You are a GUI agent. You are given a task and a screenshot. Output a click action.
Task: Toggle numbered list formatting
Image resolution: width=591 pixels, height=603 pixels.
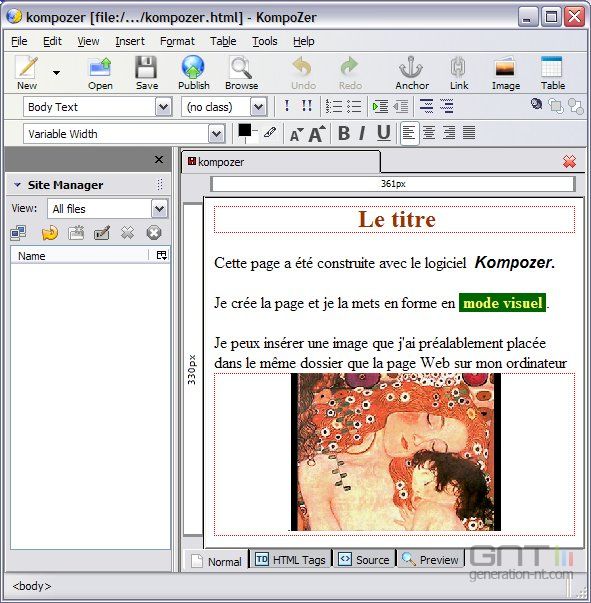click(x=334, y=106)
